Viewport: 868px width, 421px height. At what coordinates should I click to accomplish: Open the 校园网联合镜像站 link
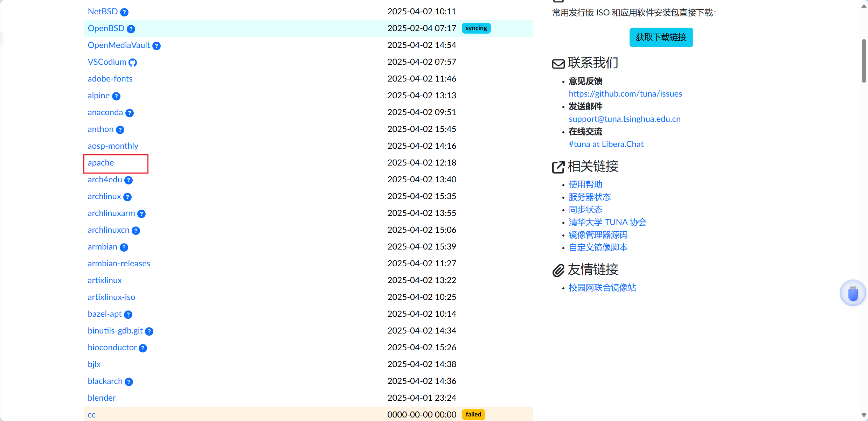pyautogui.click(x=602, y=288)
